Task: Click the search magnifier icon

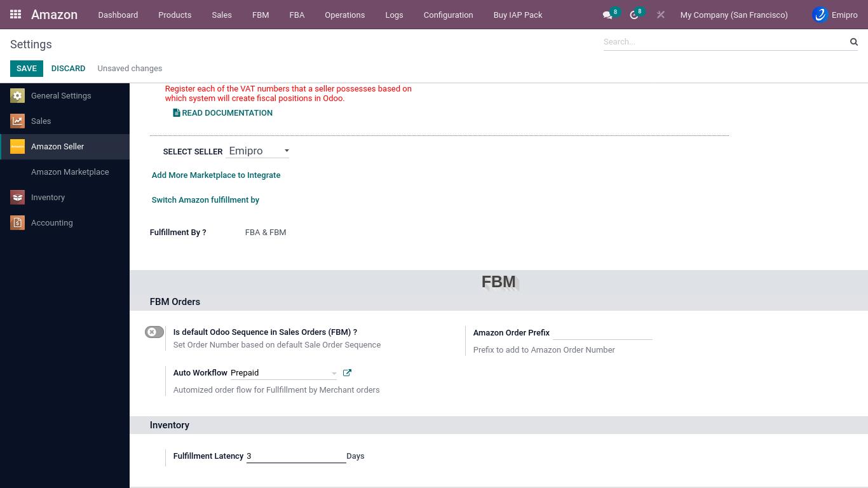Action: 854,42
